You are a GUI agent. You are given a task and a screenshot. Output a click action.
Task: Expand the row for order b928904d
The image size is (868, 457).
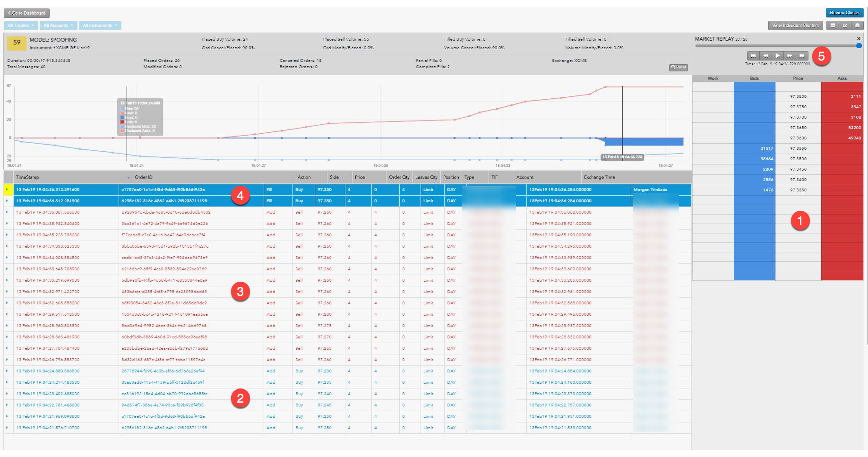pyautogui.click(x=7, y=212)
